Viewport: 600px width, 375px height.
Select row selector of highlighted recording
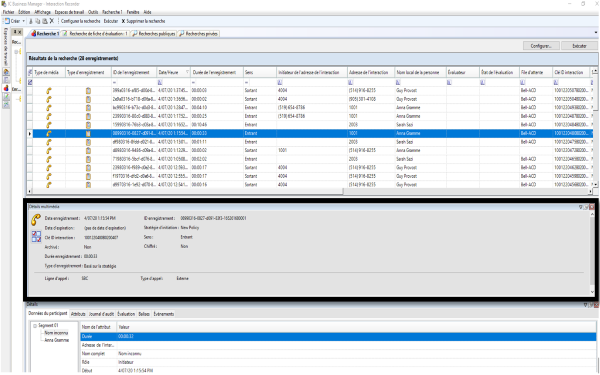(30, 134)
